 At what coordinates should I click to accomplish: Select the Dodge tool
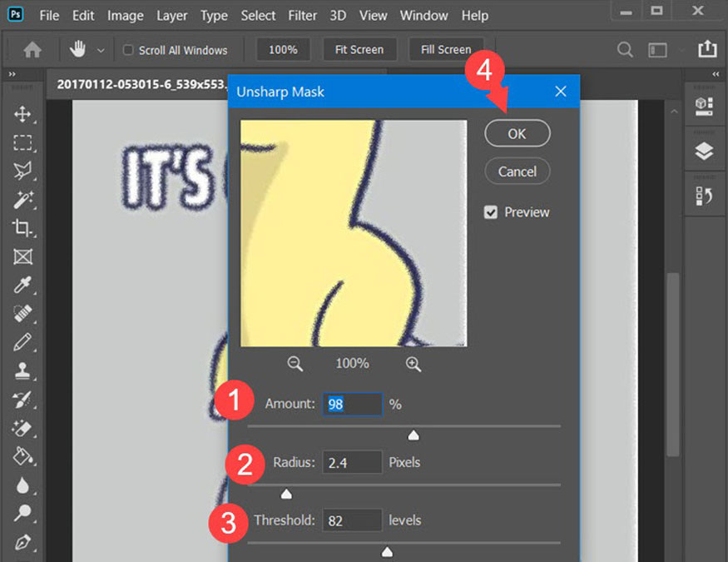coord(22,513)
